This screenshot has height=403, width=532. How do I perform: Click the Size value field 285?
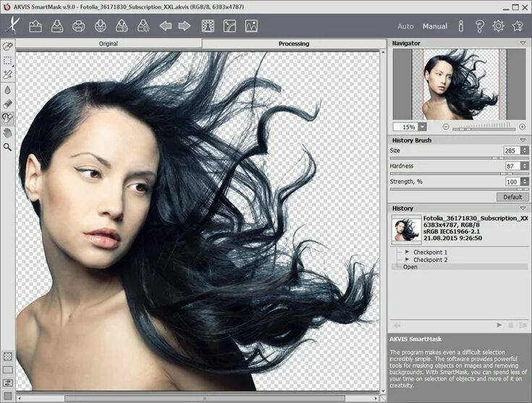pyautogui.click(x=512, y=150)
